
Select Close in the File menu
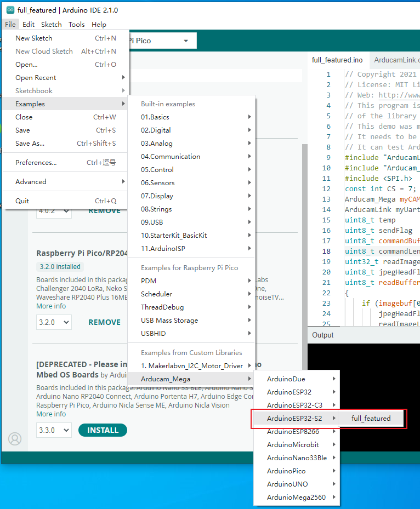[66, 117]
